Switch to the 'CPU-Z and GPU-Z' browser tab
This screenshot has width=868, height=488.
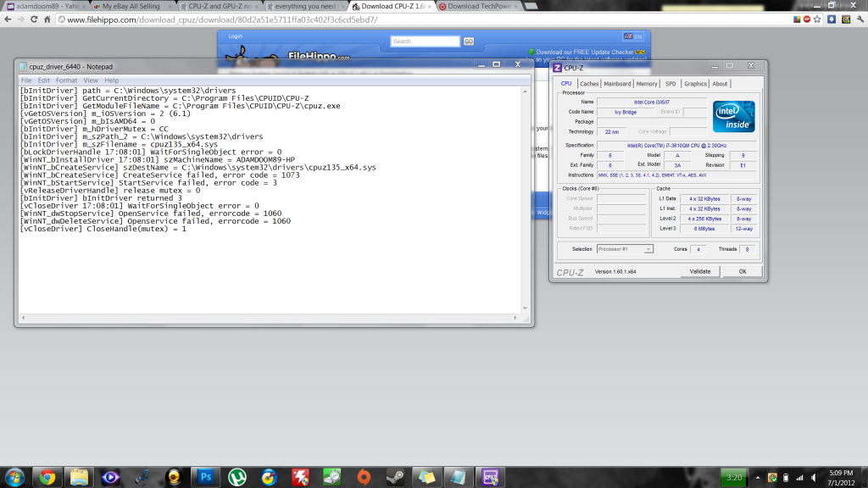point(218,6)
